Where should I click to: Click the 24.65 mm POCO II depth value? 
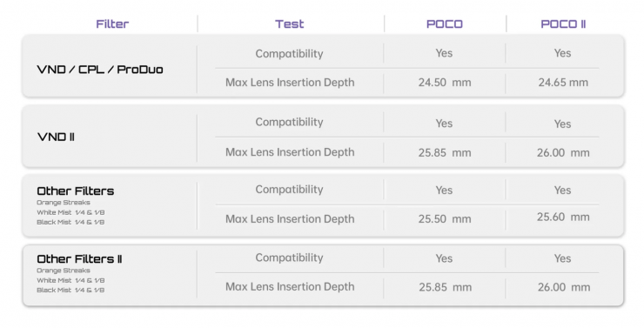coord(563,82)
